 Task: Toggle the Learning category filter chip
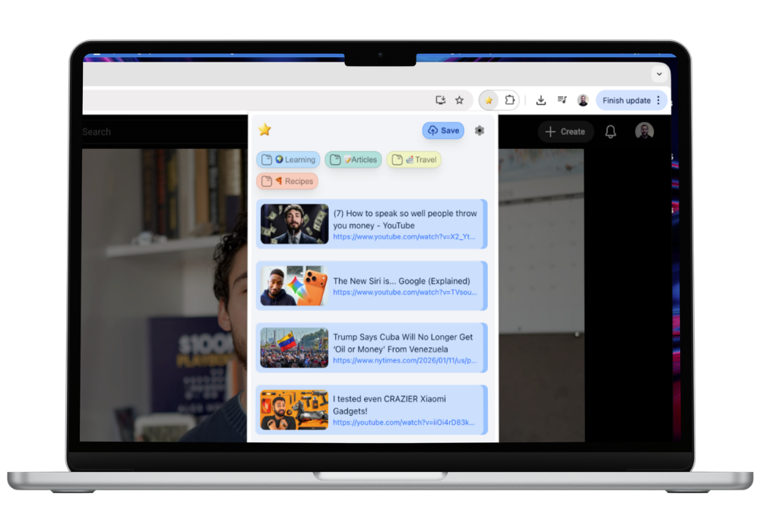[x=288, y=160]
